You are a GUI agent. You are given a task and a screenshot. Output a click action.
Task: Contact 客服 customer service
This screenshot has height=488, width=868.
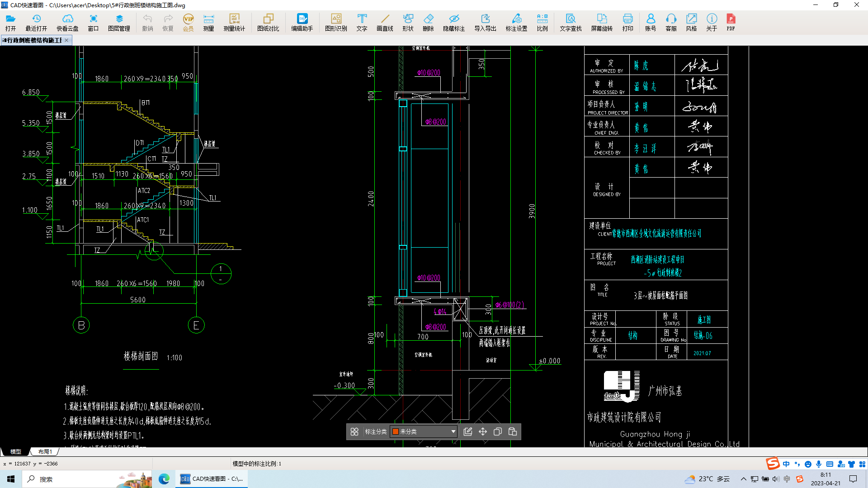pos(671,22)
